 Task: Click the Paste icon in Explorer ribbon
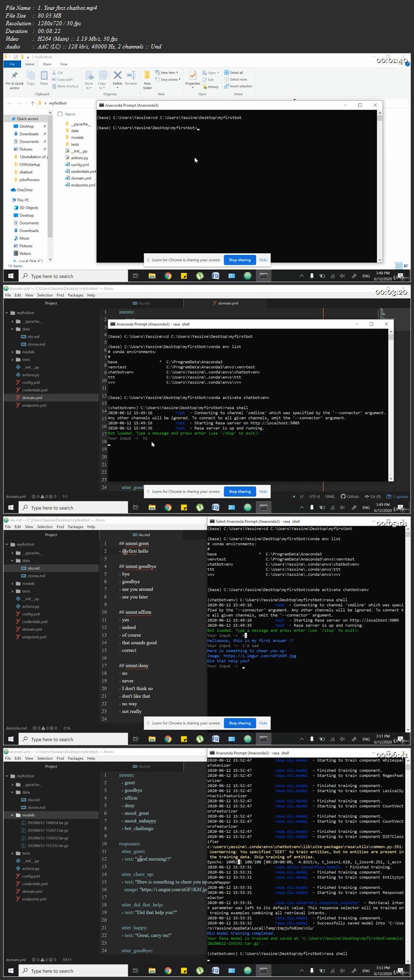tap(44, 78)
